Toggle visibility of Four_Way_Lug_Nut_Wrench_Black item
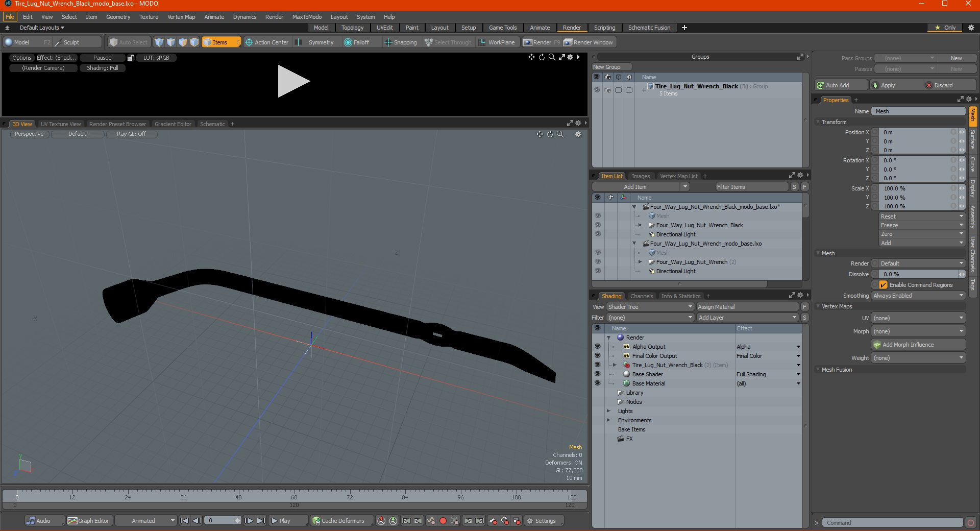This screenshot has height=531, width=980. (597, 225)
